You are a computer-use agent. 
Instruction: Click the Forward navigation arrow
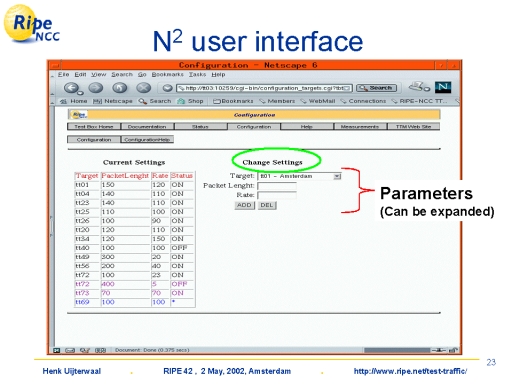coord(96,88)
